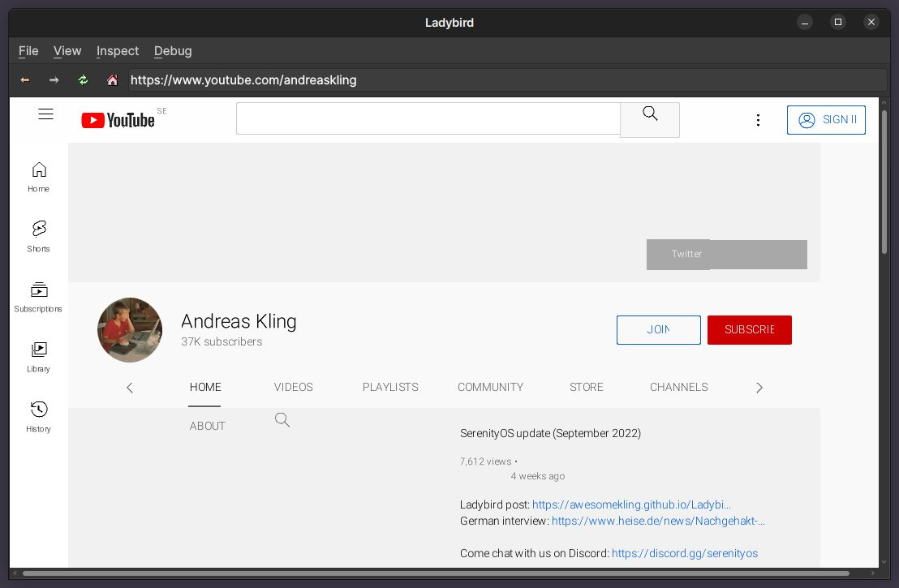899x588 pixels.
Task: Click the JOIN button
Action: [x=658, y=330]
